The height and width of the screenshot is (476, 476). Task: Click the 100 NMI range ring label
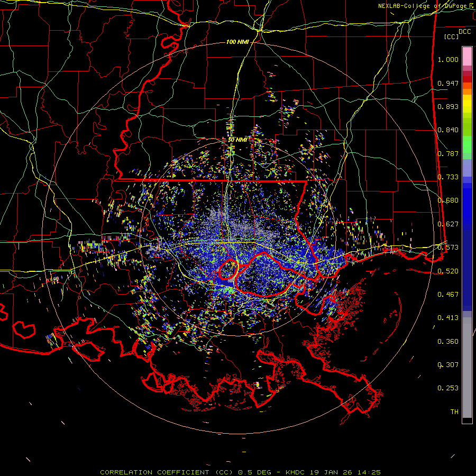click(x=237, y=42)
